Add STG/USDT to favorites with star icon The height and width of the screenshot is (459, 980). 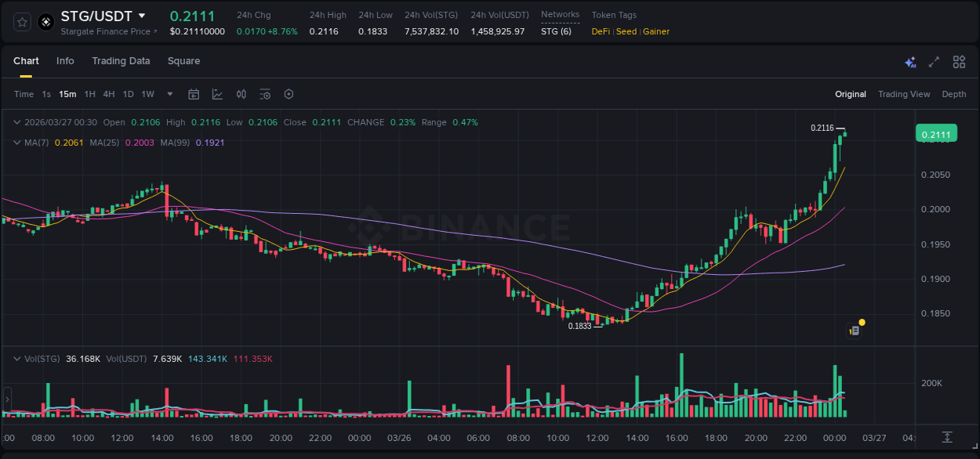(22, 23)
